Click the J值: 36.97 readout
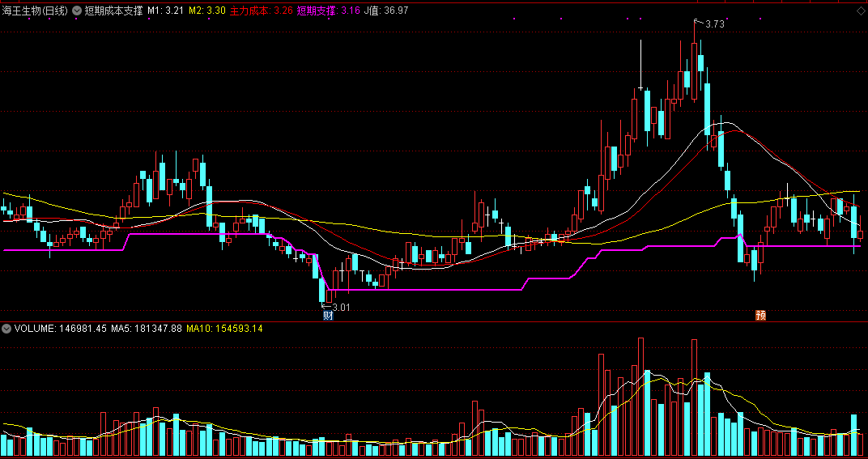The image size is (868, 459). tap(386, 11)
